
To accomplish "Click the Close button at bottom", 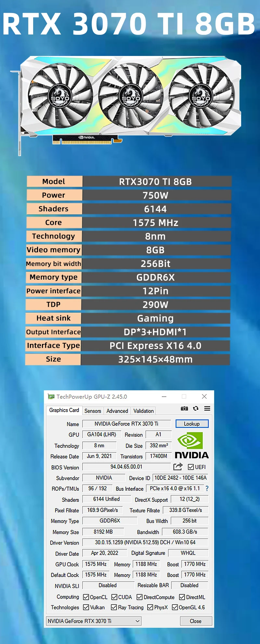I will [x=196, y=621].
